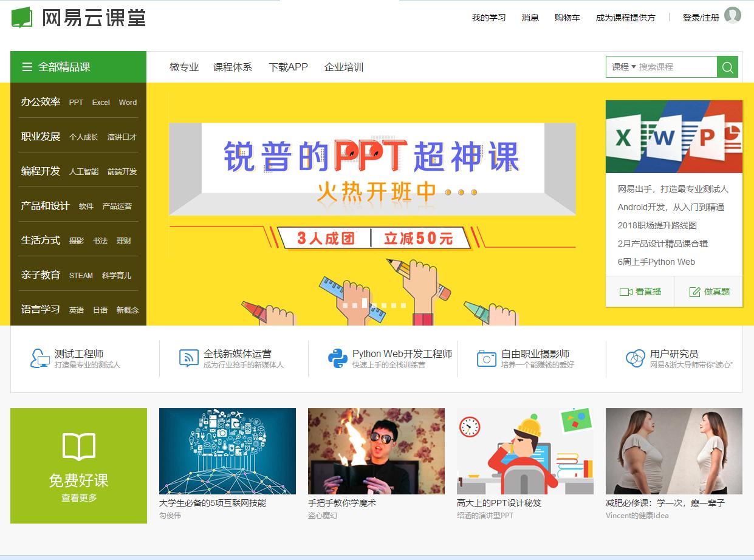
Task: Click the camera icon beside 自由职业摄影师
Action: click(485, 358)
